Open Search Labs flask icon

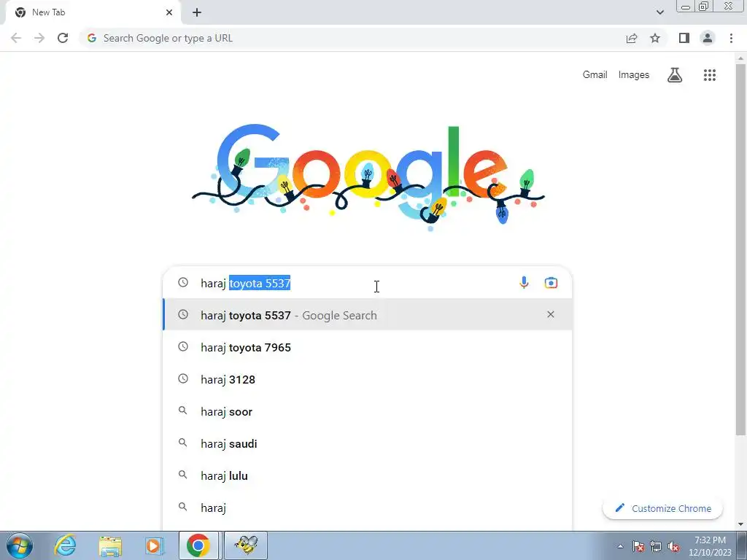pos(675,75)
